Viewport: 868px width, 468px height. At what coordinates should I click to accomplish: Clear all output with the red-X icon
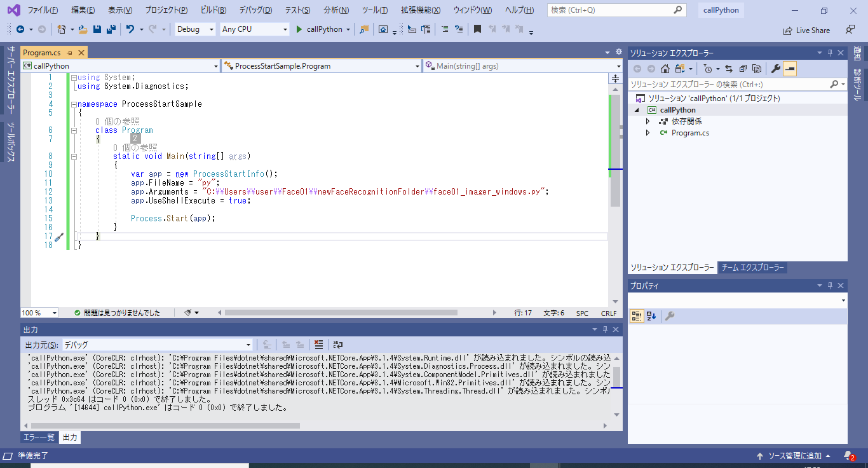(x=318, y=345)
